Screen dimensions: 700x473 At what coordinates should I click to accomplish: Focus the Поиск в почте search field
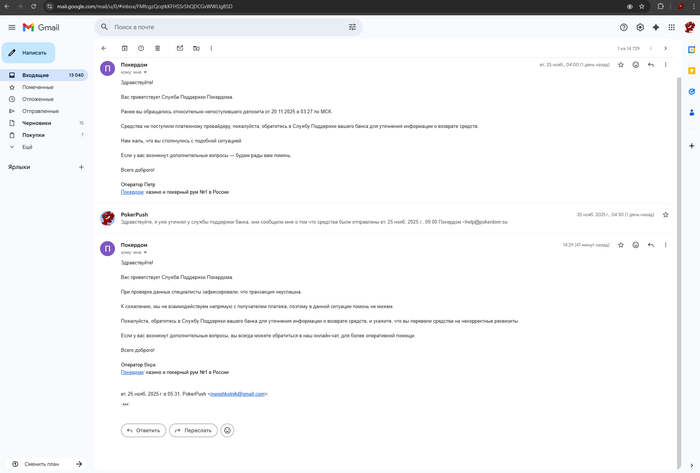pos(228,27)
